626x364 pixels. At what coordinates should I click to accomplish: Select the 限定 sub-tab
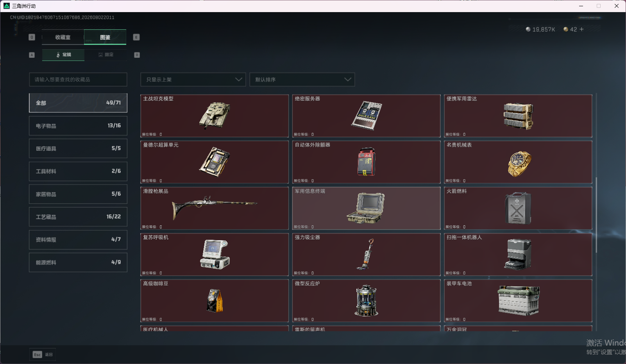point(106,55)
